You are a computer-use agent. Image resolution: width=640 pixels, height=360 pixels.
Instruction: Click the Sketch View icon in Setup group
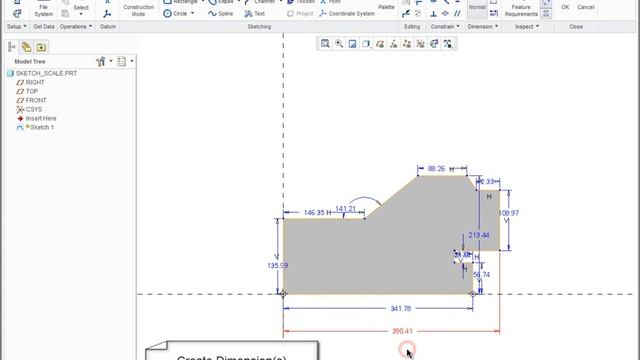coord(17,14)
